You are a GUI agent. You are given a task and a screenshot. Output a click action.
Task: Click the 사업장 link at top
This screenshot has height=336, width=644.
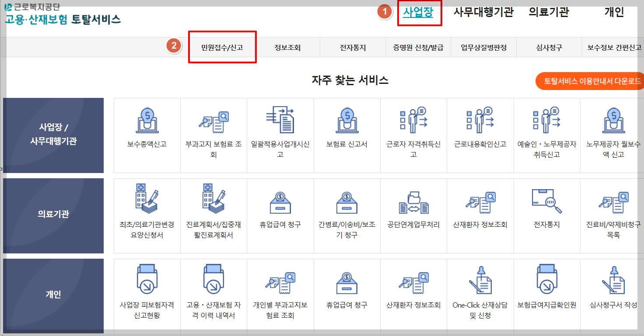tap(420, 13)
